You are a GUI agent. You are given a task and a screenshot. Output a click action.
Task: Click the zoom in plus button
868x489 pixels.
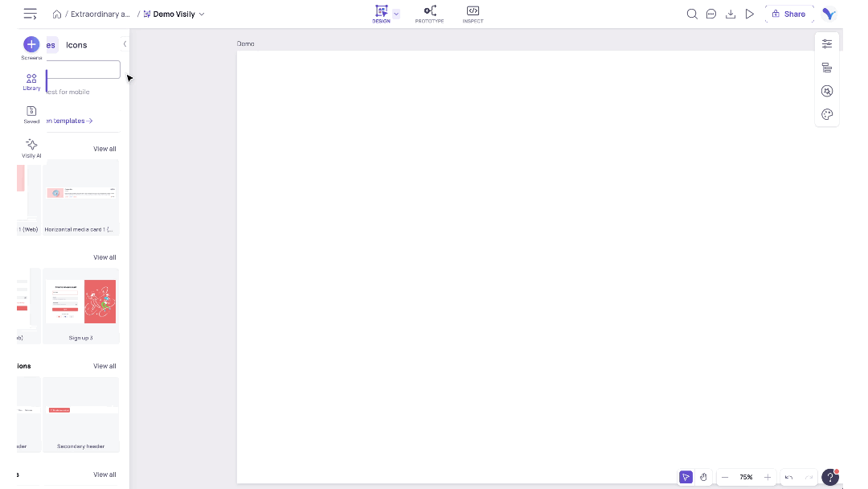768,477
